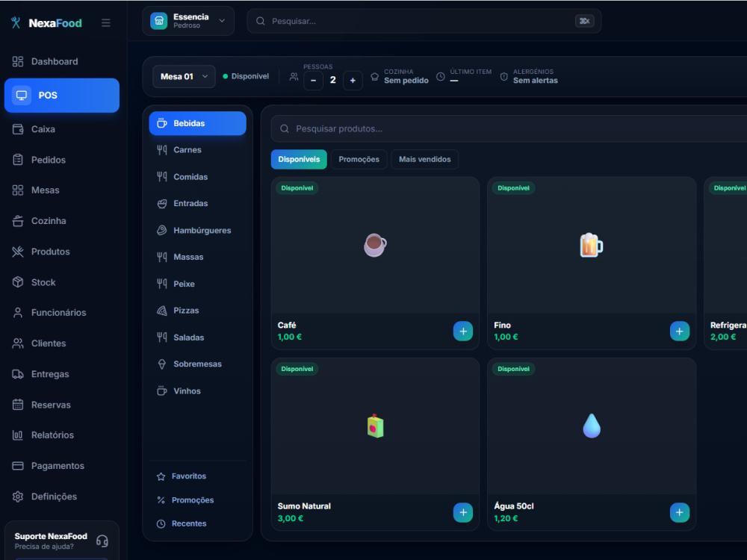The width and height of the screenshot is (747, 560).
Task: Click Sem alertas allergen text
Action: point(535,81)
